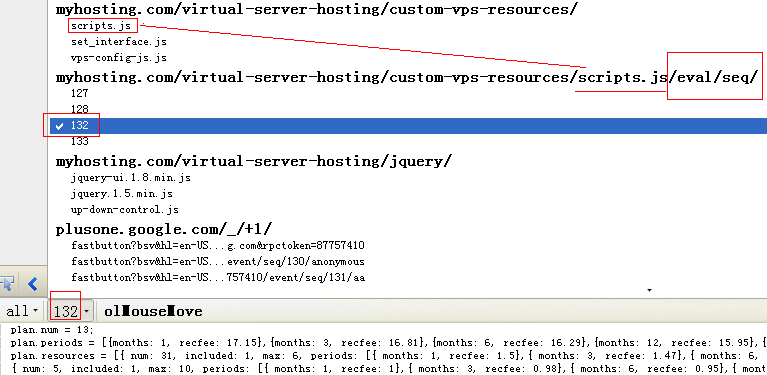Viewport: 767px width, 375px height.
Task: Choose vps-config-js.js script entry
Action: (x=119, y=58)
